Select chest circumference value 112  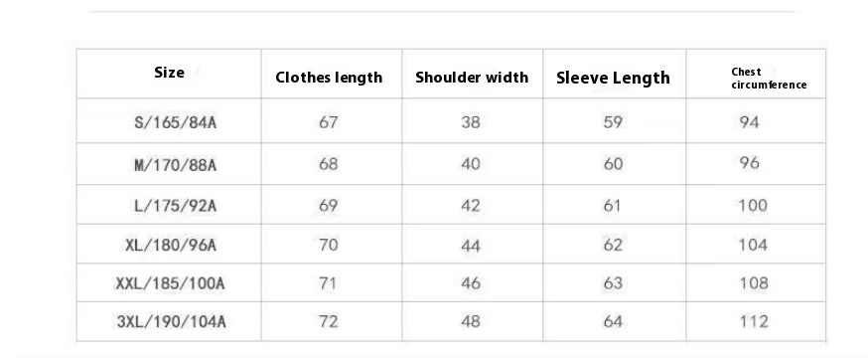coord(754,322)
